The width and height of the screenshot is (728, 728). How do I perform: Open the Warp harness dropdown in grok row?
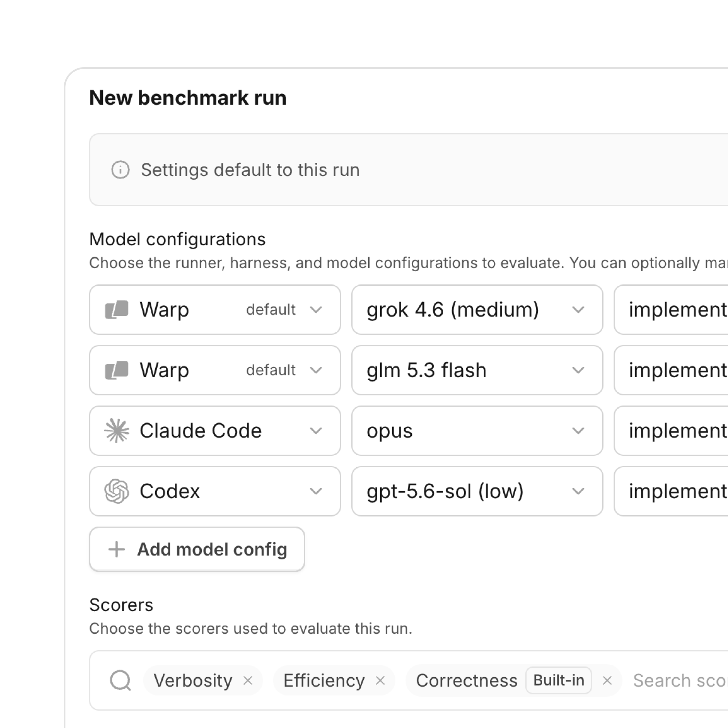(215, 309)
